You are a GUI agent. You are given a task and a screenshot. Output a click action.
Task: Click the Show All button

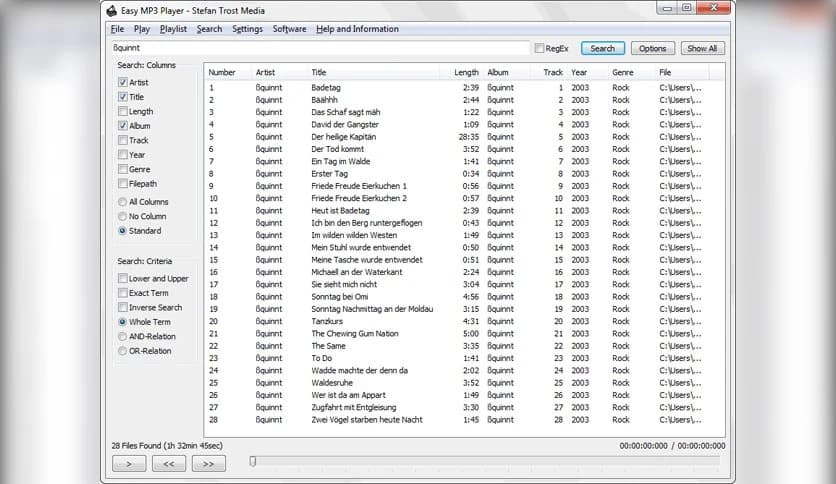[702, 49]
